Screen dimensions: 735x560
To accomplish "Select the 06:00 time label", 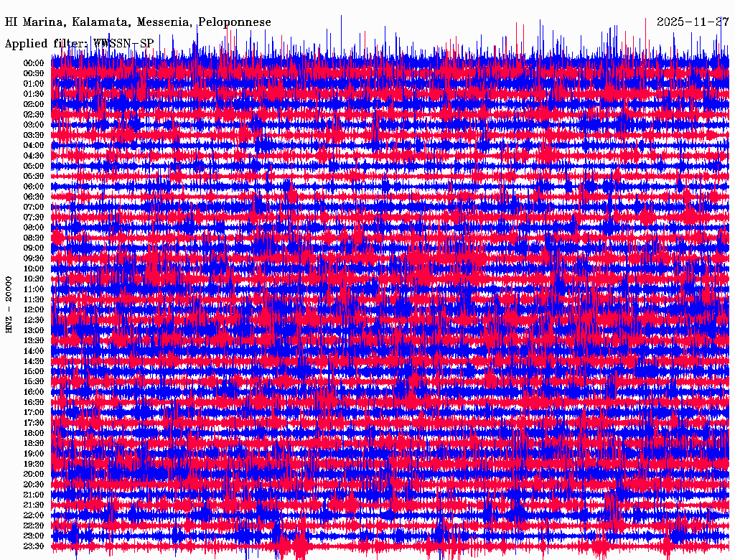I will (x=34, y=187).
